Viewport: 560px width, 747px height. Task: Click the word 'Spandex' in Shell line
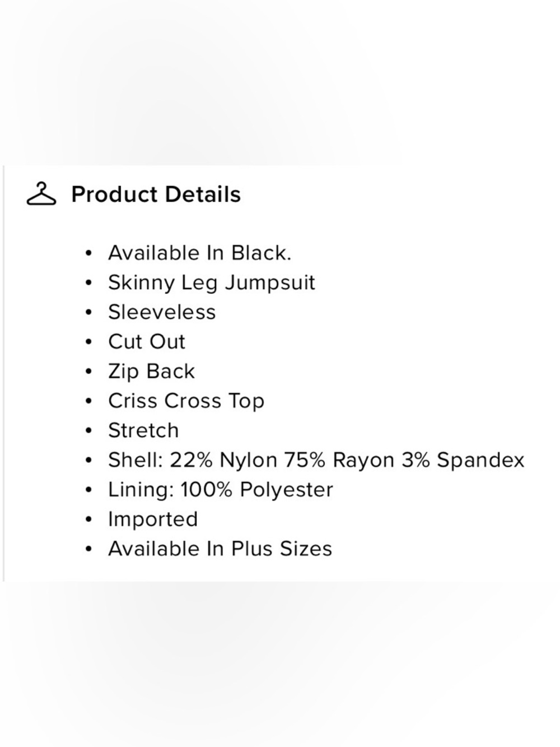click(x=480, y=461)
